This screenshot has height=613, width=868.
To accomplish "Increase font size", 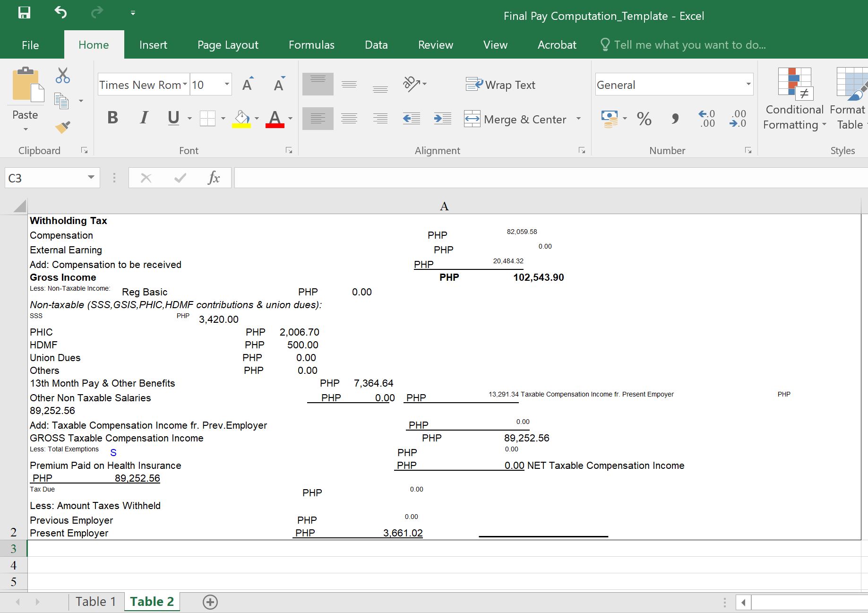I will [248, 84].
